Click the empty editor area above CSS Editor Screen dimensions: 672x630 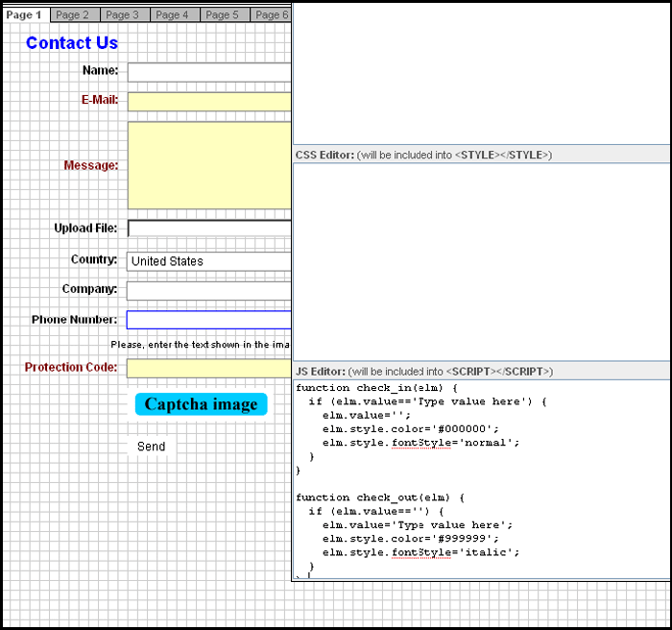point(481,74)
